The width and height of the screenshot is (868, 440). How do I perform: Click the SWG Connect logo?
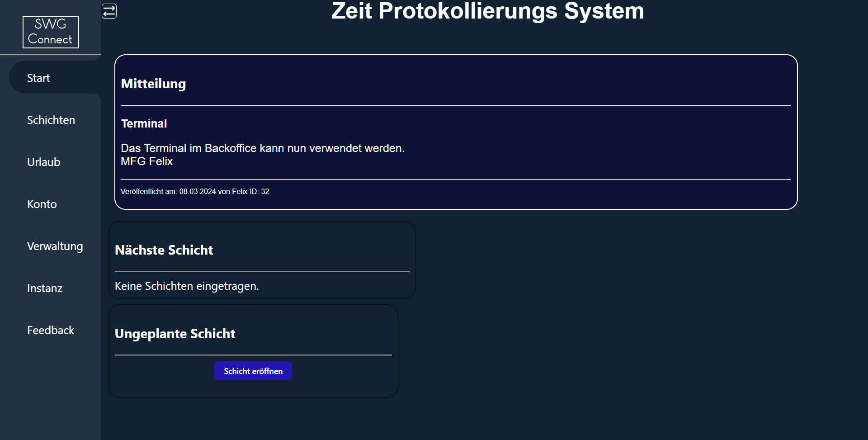coord(51,32)
